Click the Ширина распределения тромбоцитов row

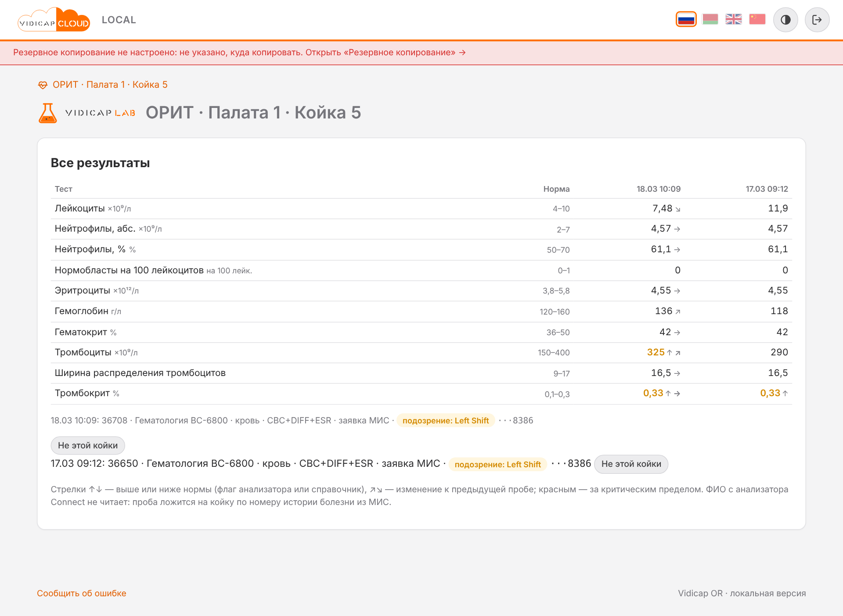coord(421,373)
